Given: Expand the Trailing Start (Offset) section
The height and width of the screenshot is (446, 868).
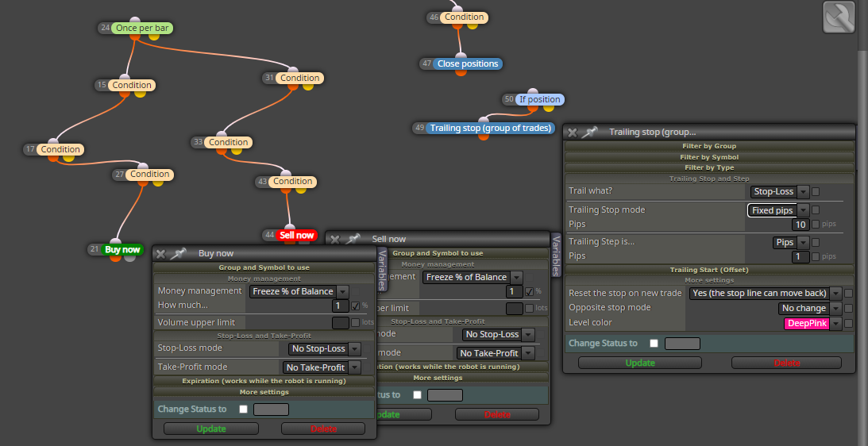Looking at the screenshot, I should click(x=709, y=270).
